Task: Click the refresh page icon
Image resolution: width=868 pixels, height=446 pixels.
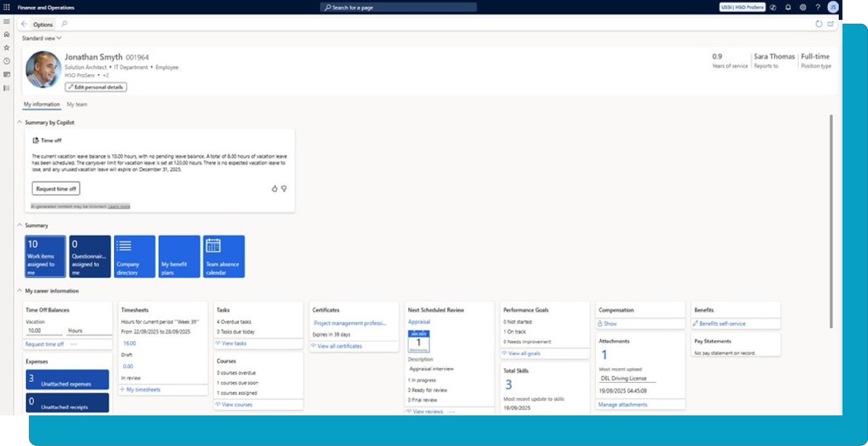Action: (819, 24)
